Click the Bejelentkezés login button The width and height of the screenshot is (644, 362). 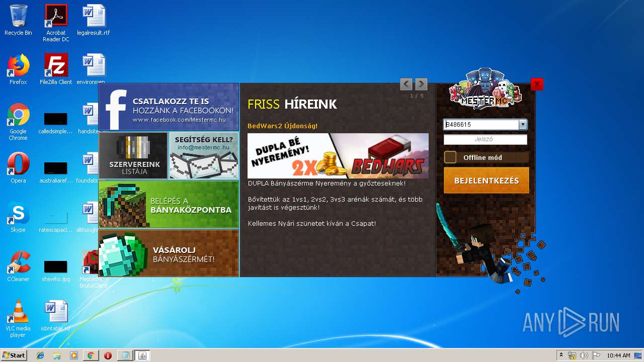pos(487,180)
